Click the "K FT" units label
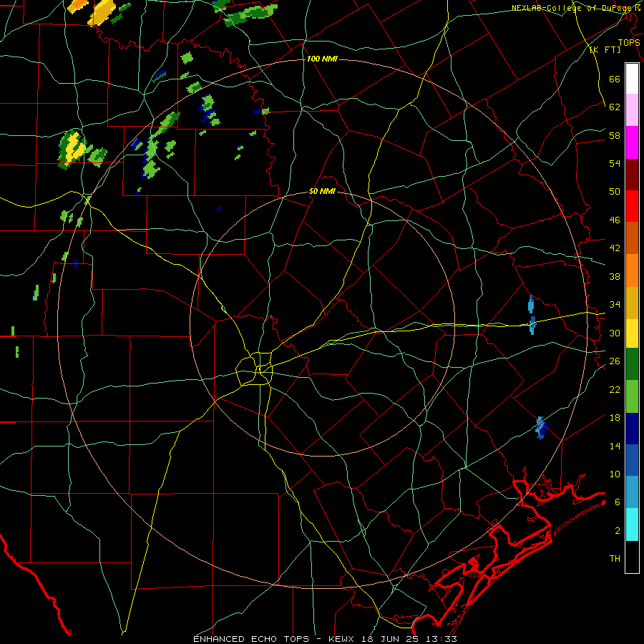 pos(605,50)
